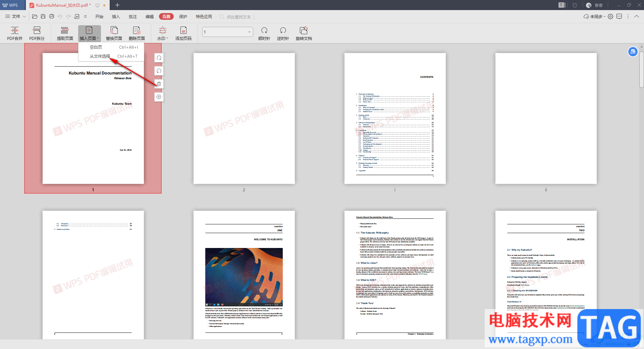Open settings gear icon at top right

coord(610,16)
